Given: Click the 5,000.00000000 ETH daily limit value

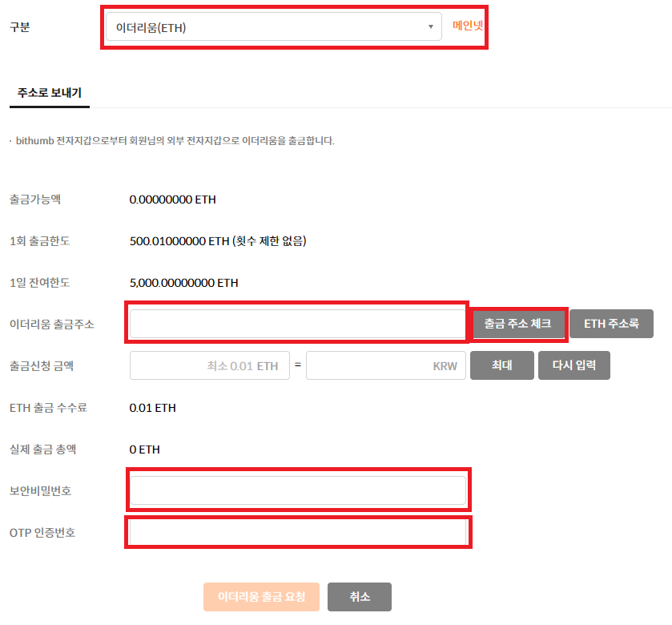Looking at the screenshot, I should click(184, 283).
